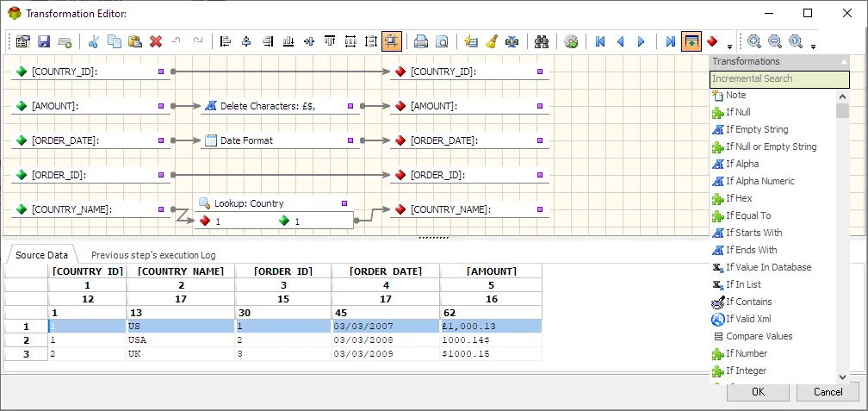Viewport: 868px width, 411px height.
Task: Pick the If Valid Xml transformation
Action: tap(748, 319)
